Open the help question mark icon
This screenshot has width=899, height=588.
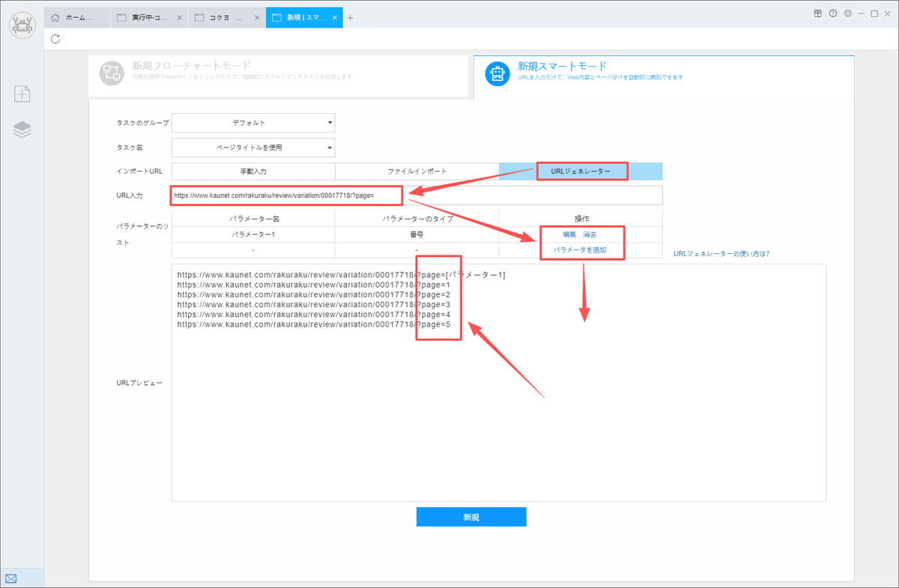[833, 13]
